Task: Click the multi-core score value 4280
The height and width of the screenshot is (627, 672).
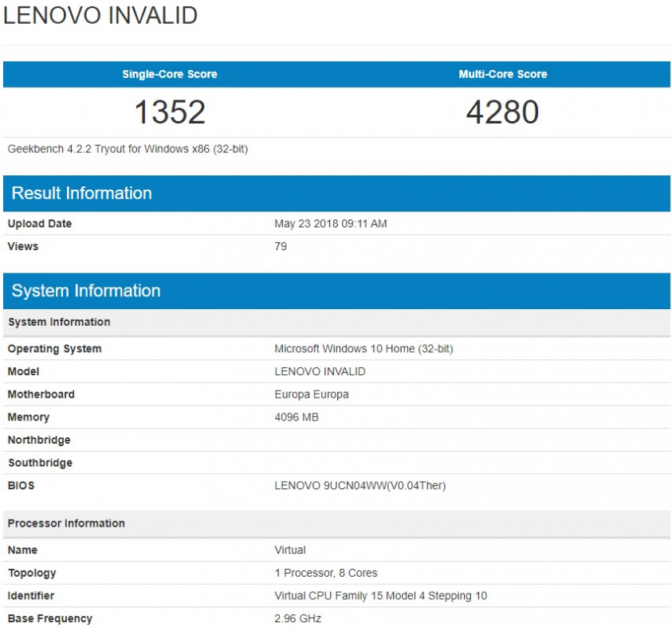Action: (x=501, y=112)
